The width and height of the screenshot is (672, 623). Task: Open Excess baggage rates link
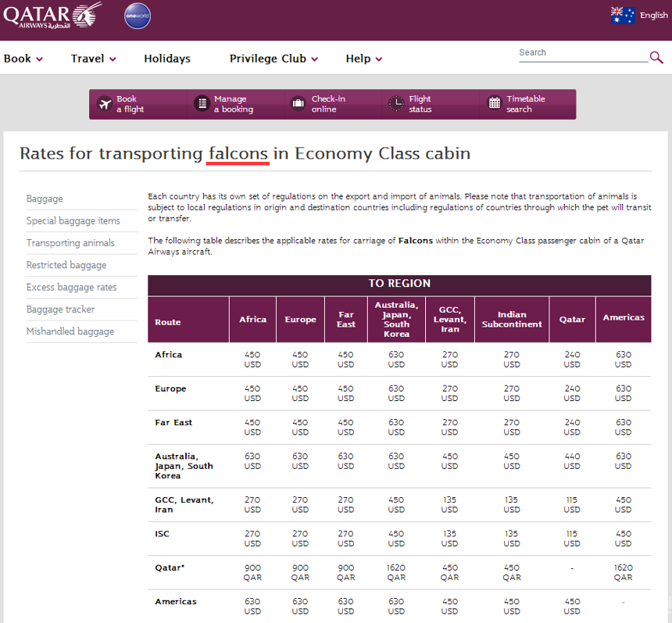pyautogui.click(x=72, y=288)
